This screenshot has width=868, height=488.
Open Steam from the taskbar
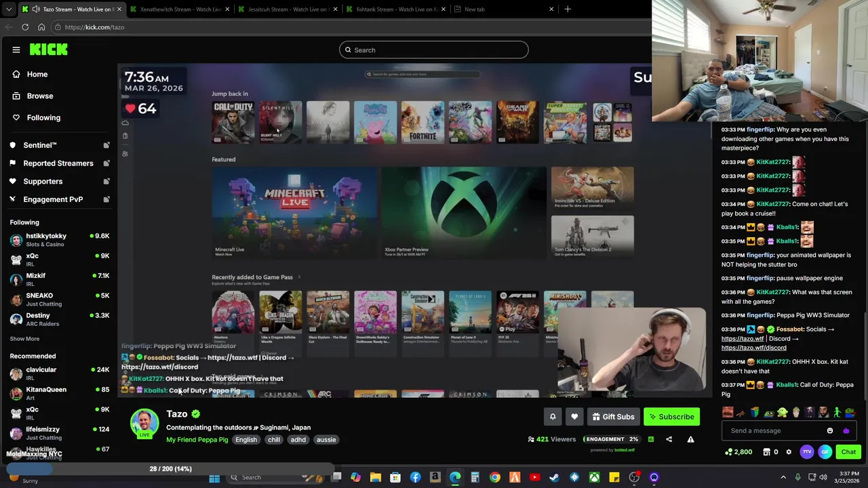(554, 478)
